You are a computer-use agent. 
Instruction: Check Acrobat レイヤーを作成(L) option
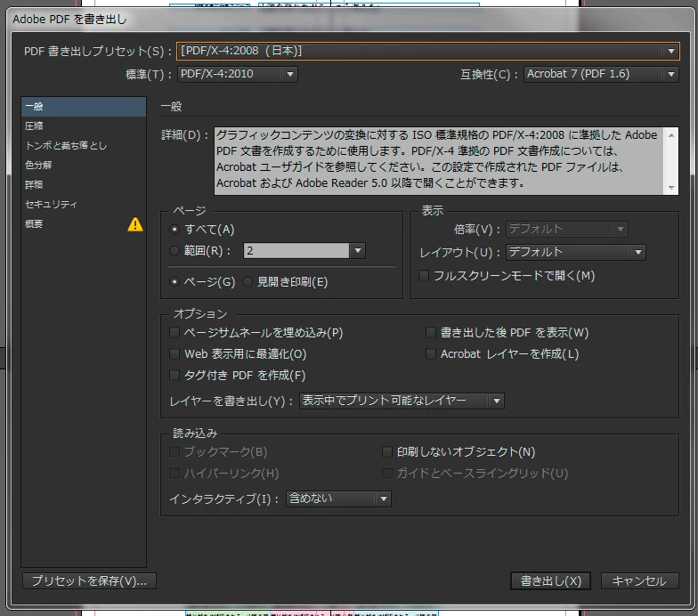[x=431, y=354]
